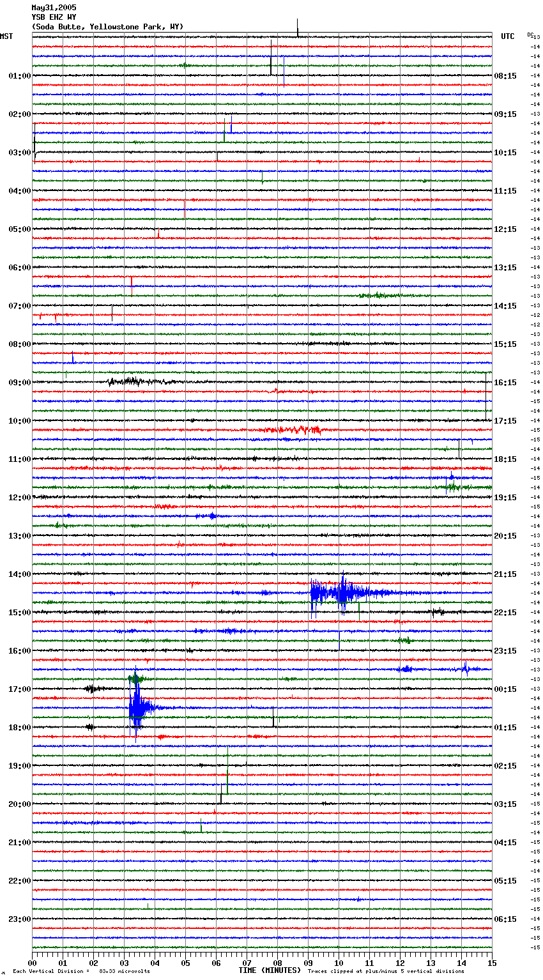Click the 'Each Vertical Division = 83.33 microvolts' note
Screen dimensions: 543x980
(81, 971)
